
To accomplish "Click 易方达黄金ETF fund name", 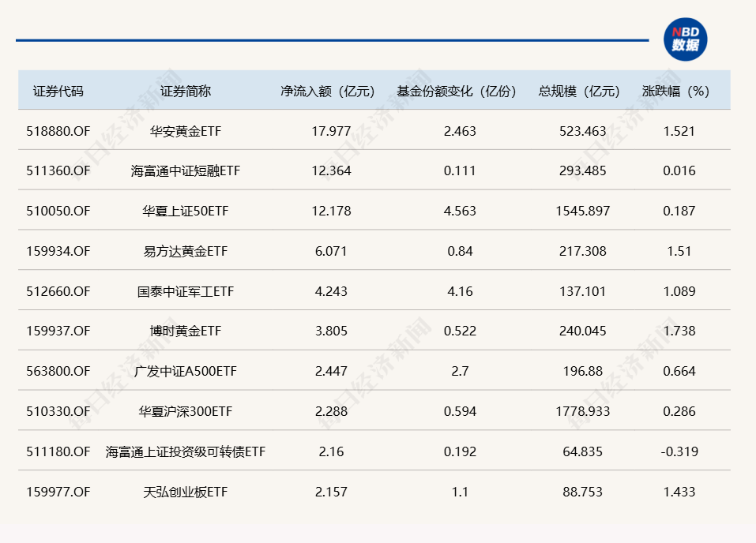I will (186, 251).
